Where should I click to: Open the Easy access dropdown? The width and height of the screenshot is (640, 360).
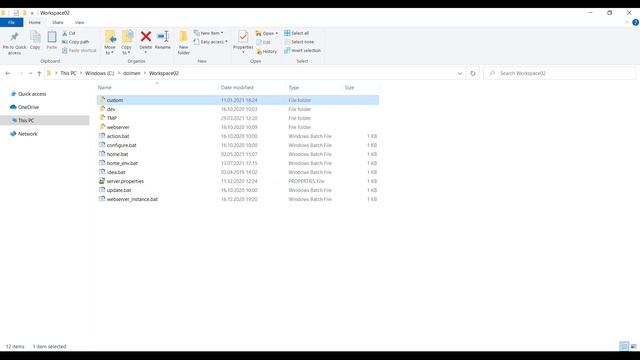pos(211,42)
